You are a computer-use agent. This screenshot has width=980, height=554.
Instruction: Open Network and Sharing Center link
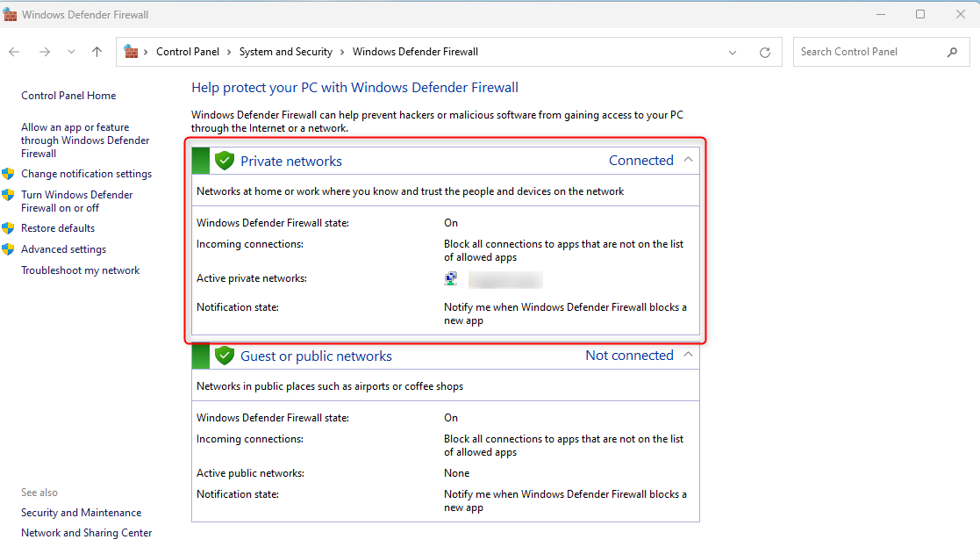[x=86, y=533]
